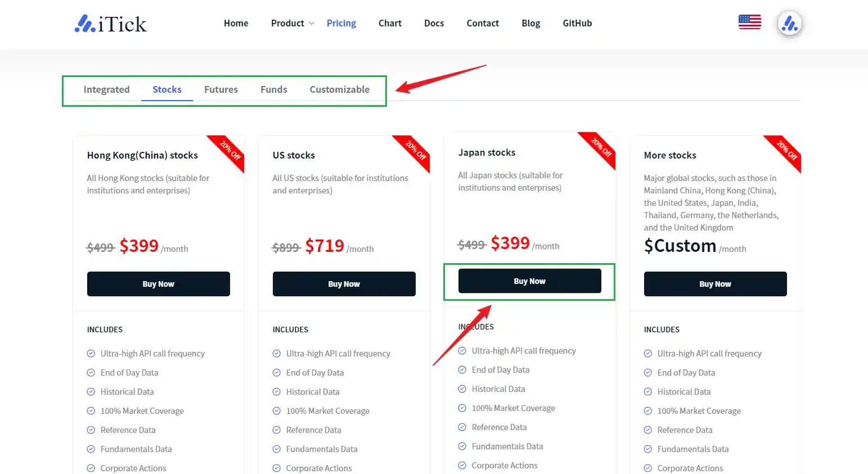Select the Futures pricing tab
868x474 pixels.
point(221,89)
